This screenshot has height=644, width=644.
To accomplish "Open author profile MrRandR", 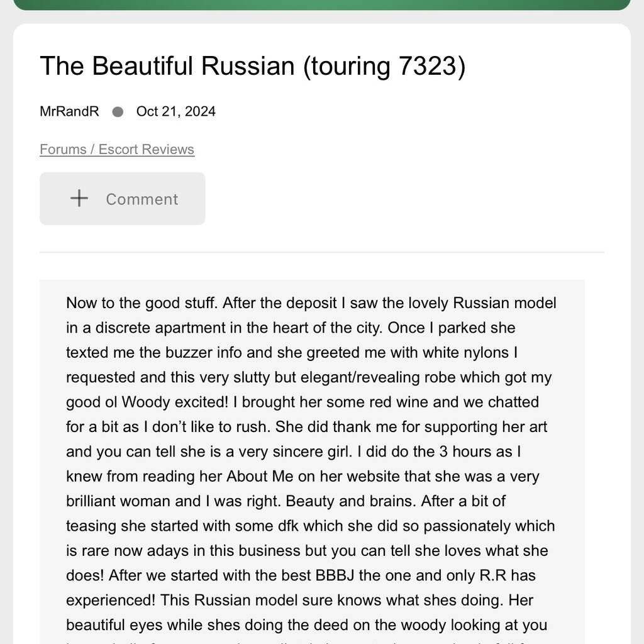I will tap(69, 111).
